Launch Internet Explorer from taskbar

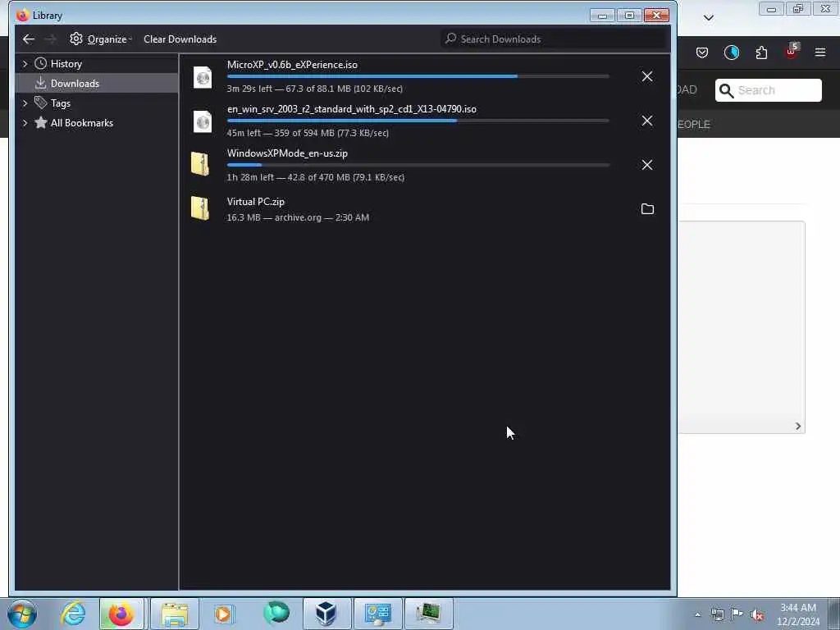tap(73, 614)
